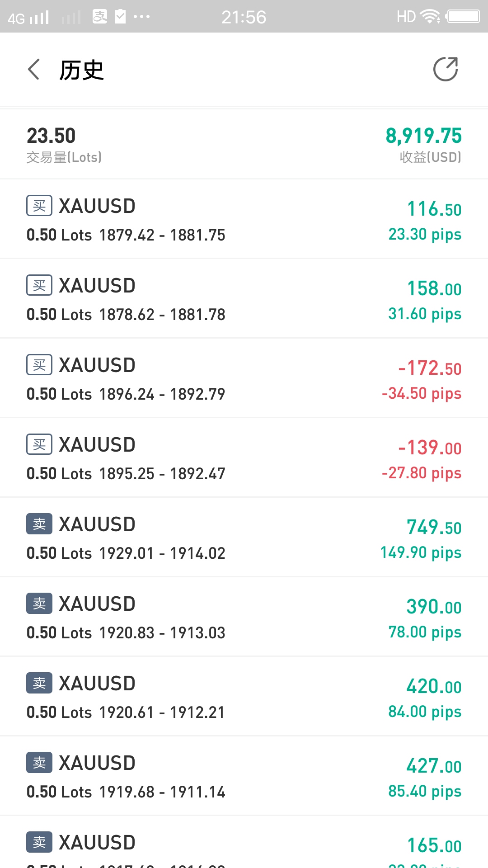Select the 78.00 pips trade row

244,617
